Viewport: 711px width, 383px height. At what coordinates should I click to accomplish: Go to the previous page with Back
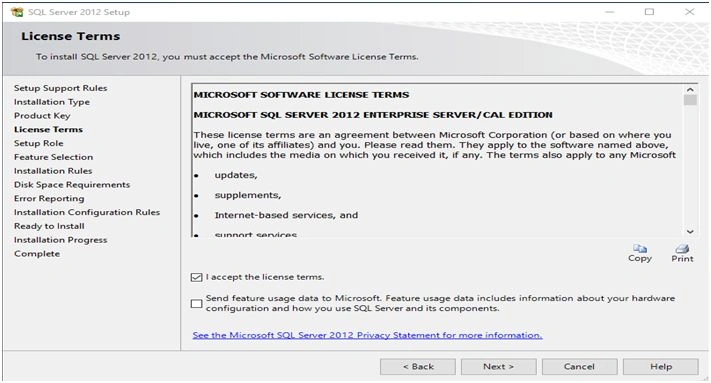418,367
